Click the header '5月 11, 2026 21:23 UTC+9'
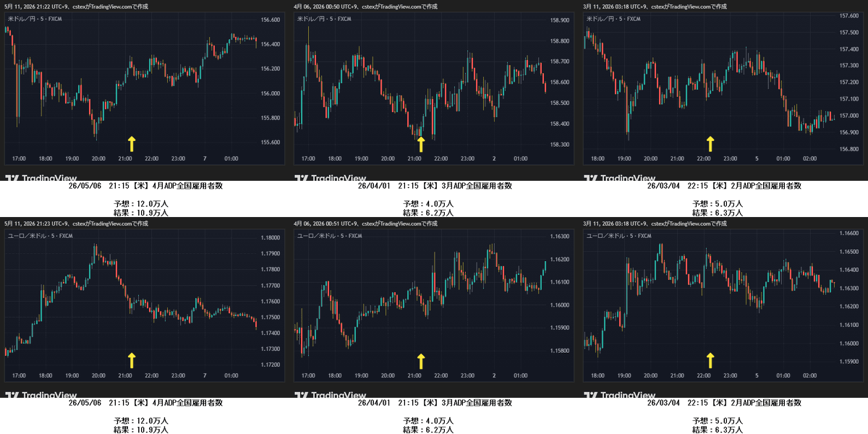This screenshot has height=434, width=868. [35, 224]
